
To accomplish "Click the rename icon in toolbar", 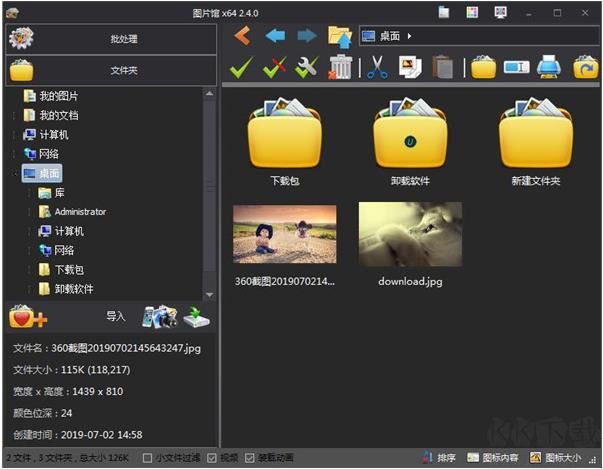I will click(x=516, y=68).
